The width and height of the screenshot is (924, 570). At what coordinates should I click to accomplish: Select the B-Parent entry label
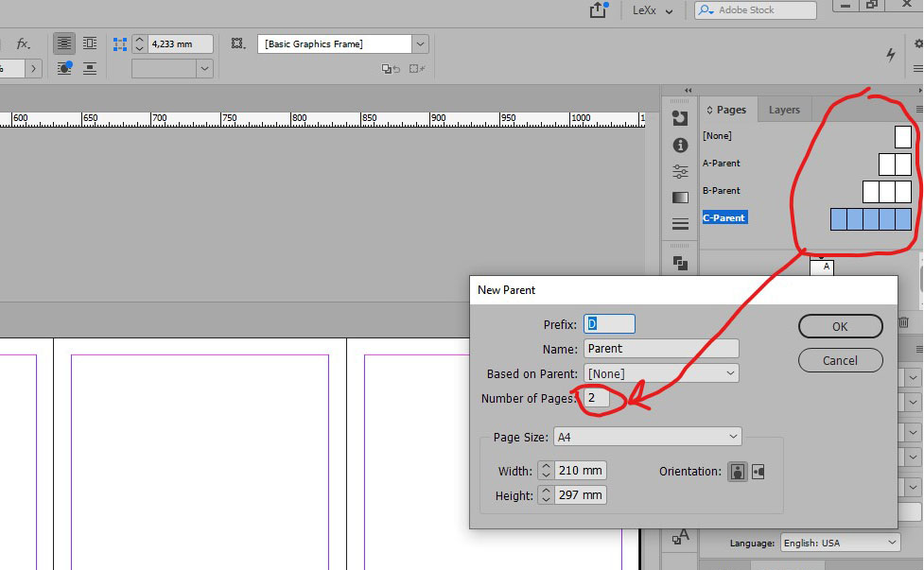coord(722,191)
